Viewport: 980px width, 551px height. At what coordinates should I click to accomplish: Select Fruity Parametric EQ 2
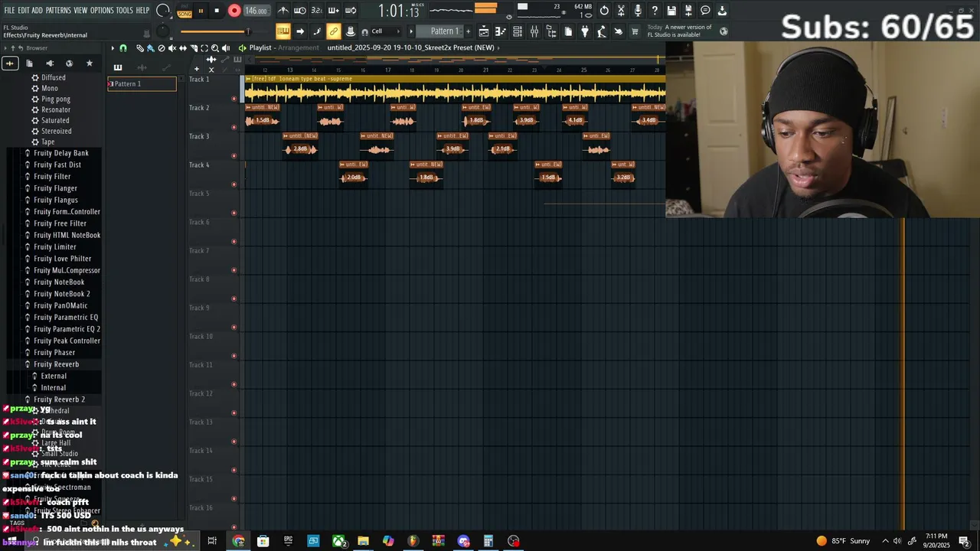tap(67, 329)
